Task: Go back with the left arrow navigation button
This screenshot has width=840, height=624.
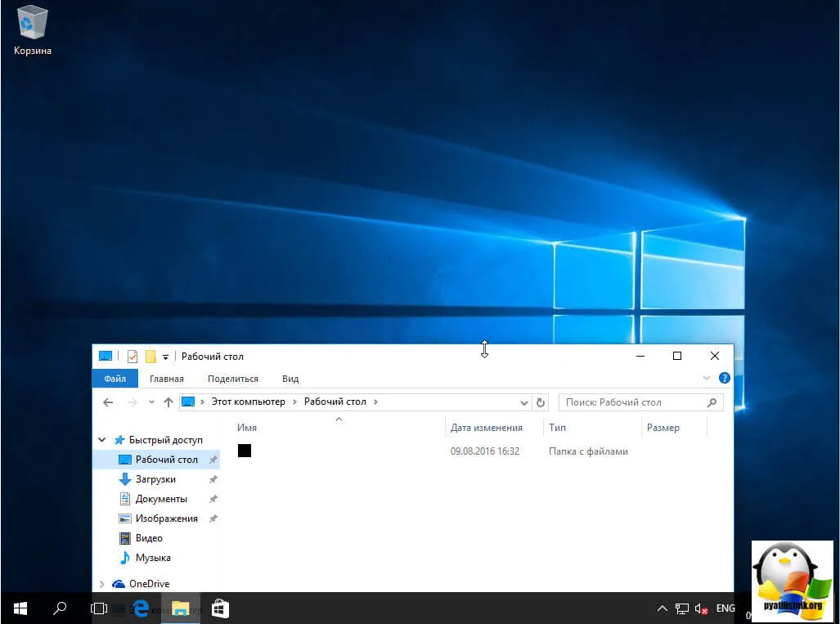Action: pyautogui.click(x=108, y=402)
